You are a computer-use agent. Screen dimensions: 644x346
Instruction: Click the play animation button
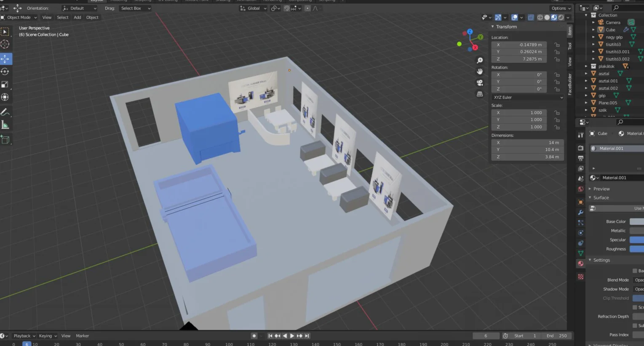click(x=292, y=336)
